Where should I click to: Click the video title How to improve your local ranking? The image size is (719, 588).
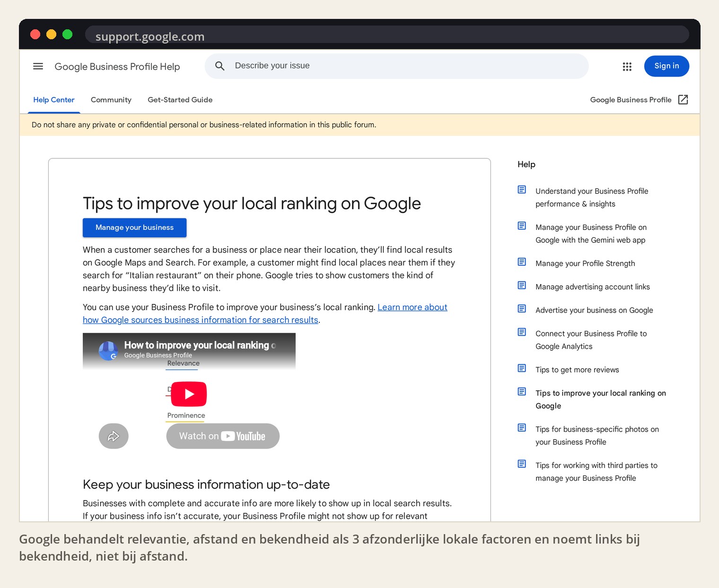pyautogui.click(x=200, y=345)
